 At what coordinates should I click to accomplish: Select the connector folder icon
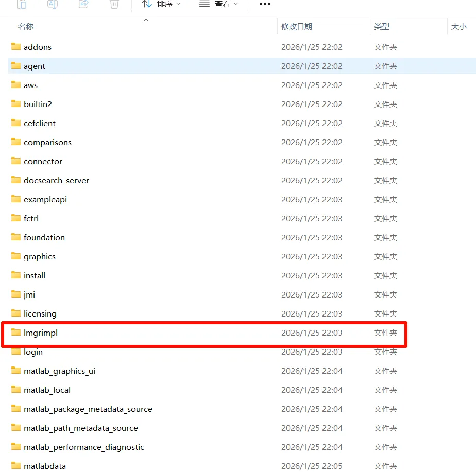pos(16,161)
